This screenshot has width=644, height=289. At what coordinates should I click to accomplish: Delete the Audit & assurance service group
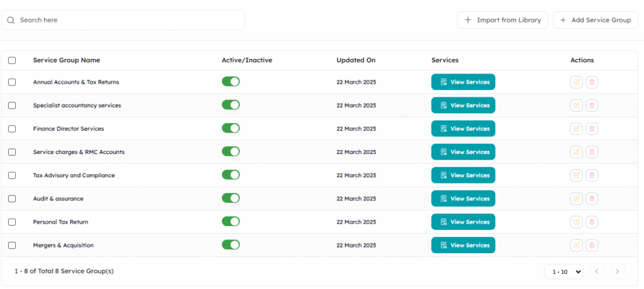point(592,199)
